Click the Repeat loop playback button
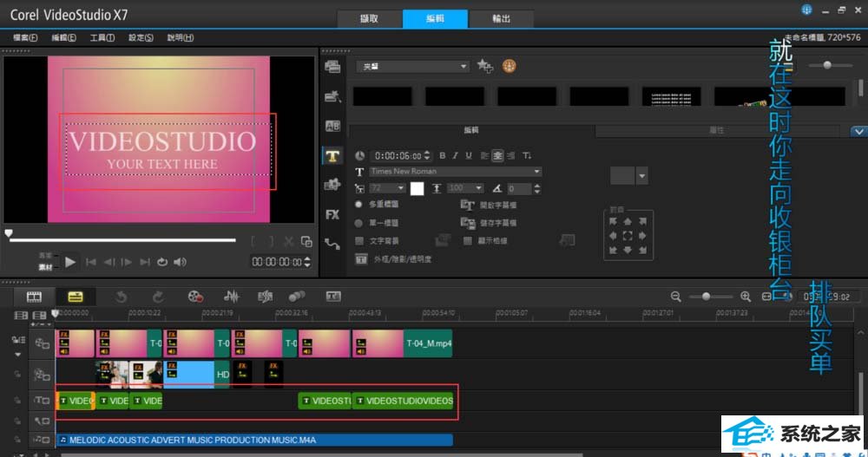Image resolution: width=868 pixels, height=457 pixels. (x=162, y=262)
